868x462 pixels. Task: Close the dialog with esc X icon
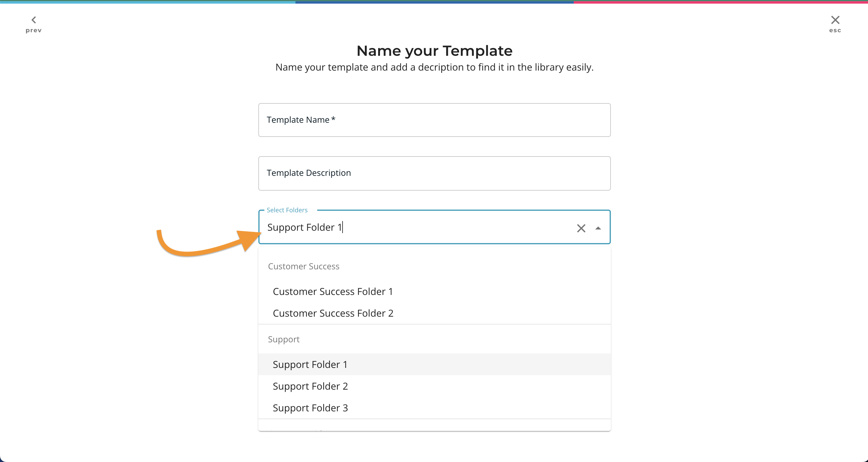[x=835, y=20]
